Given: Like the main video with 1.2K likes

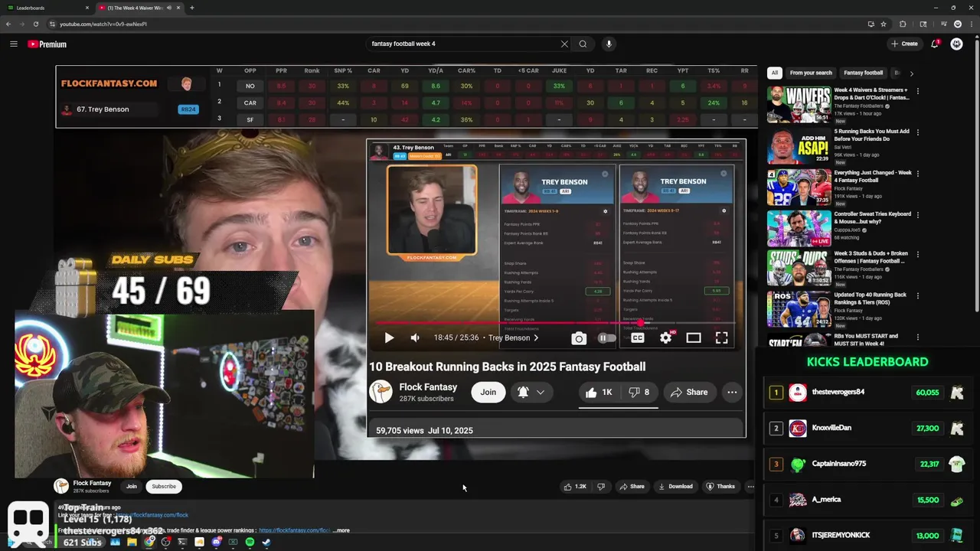Looking at the screenshot, I should pyautogui.click(x=575, y=486).
